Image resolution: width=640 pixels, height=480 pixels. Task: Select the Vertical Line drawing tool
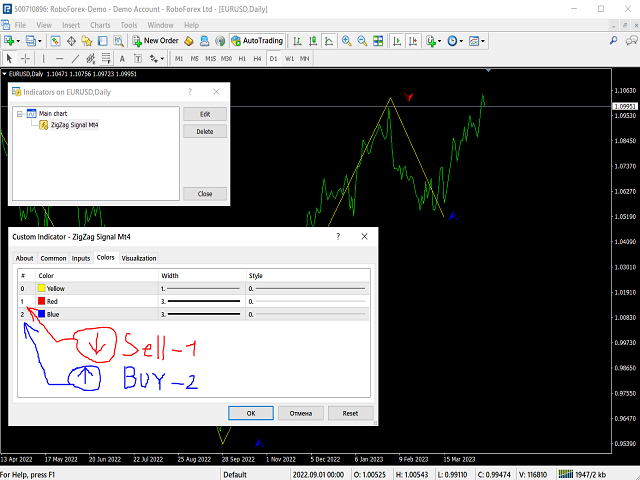point(43,59)
